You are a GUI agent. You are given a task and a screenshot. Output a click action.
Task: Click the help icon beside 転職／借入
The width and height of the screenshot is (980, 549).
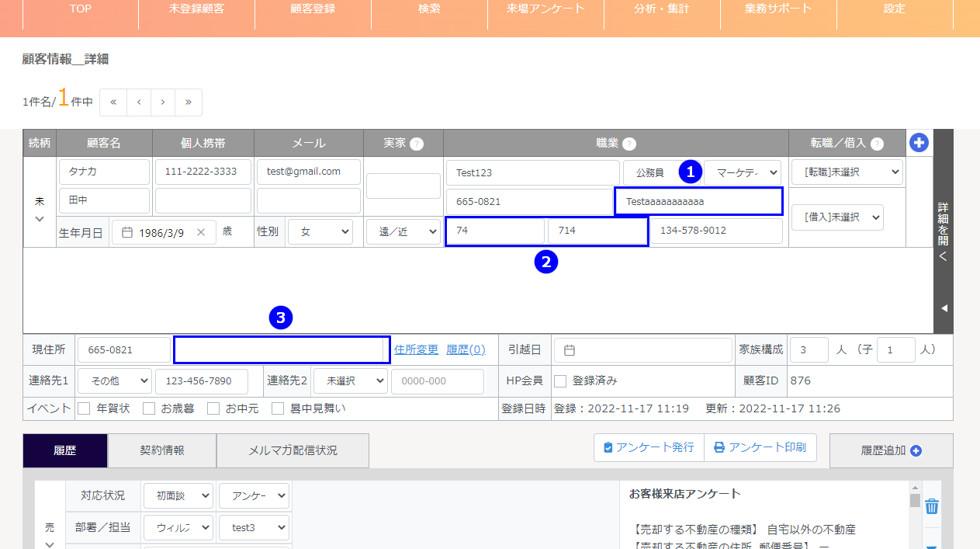coord(877,144)
